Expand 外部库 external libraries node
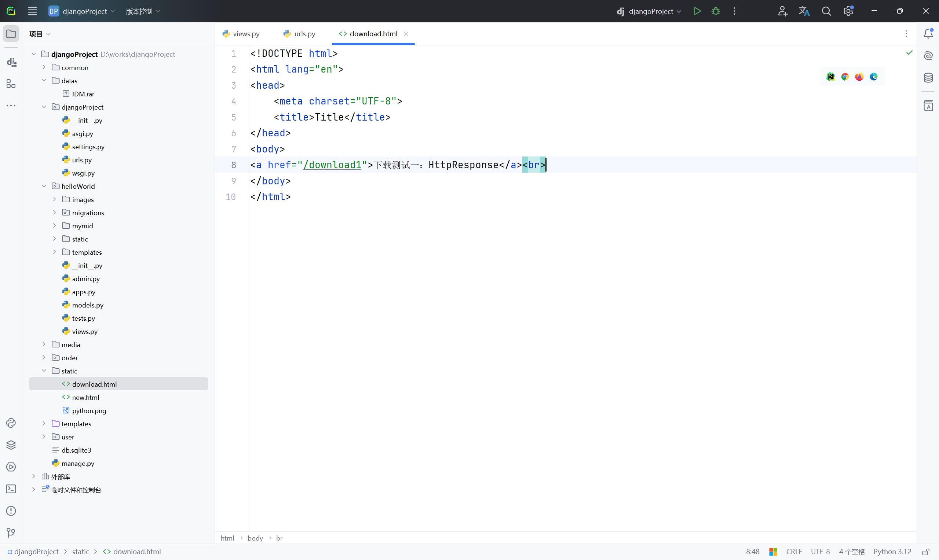939x560 pixels. click(33, 476)
